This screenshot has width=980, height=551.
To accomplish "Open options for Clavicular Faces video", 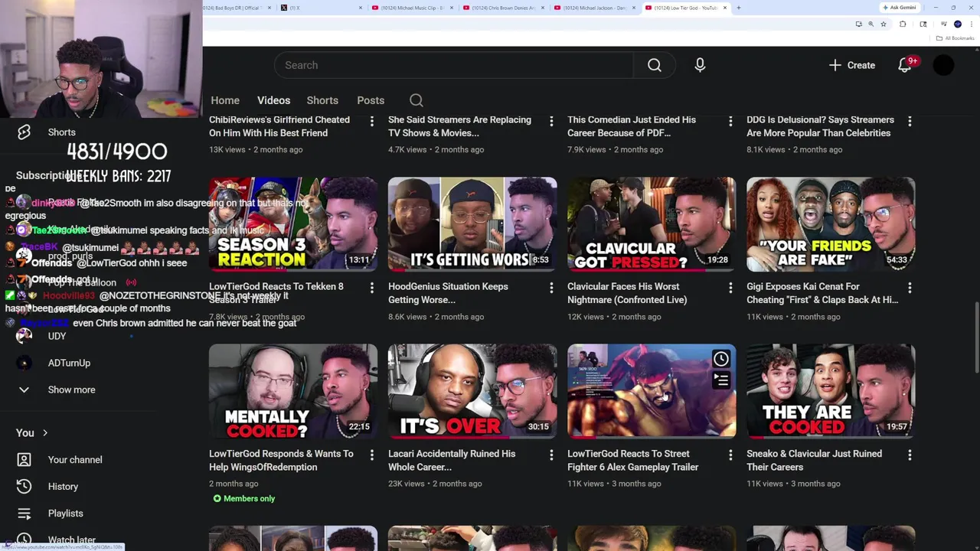I will click(730, 288).
